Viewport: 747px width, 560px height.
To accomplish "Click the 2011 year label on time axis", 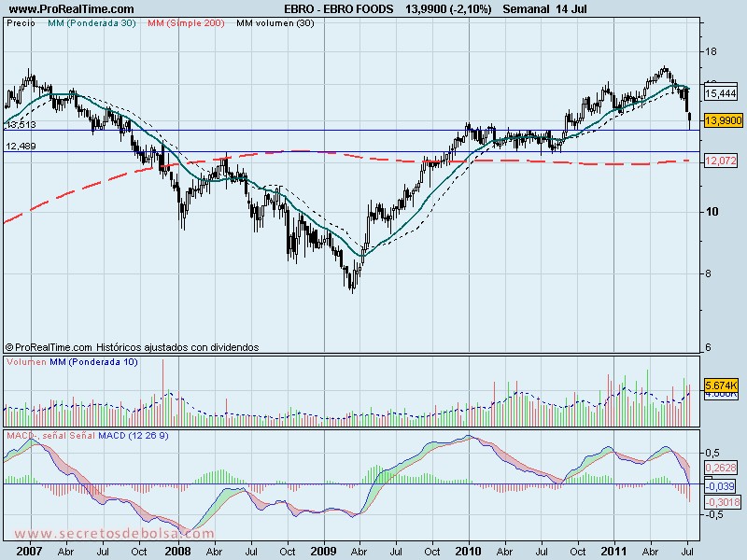I will click(x=614, y=552).
